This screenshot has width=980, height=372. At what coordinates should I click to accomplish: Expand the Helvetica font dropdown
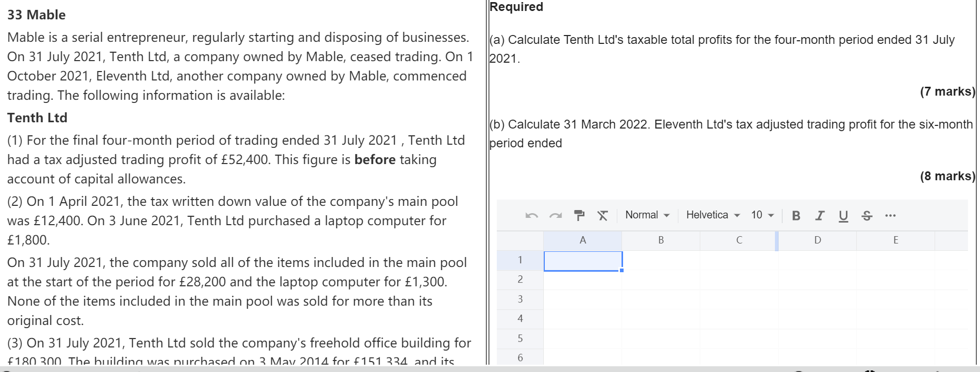tap(713, 215)
